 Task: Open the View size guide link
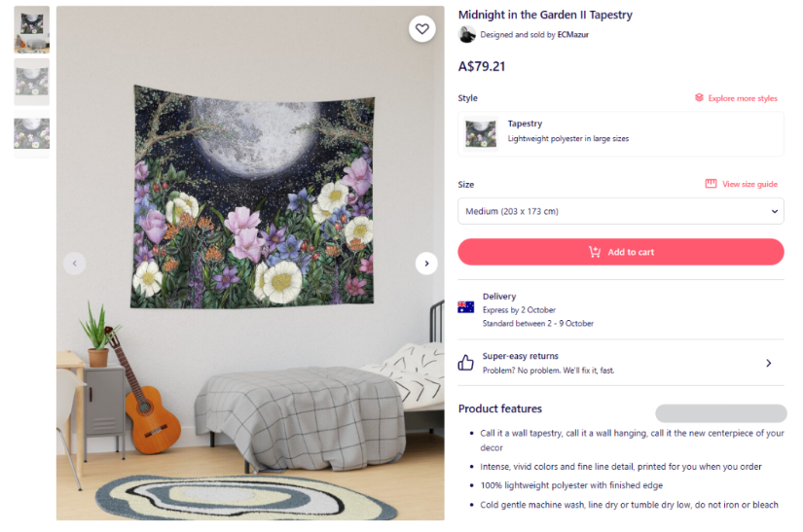tap(749, 184)
